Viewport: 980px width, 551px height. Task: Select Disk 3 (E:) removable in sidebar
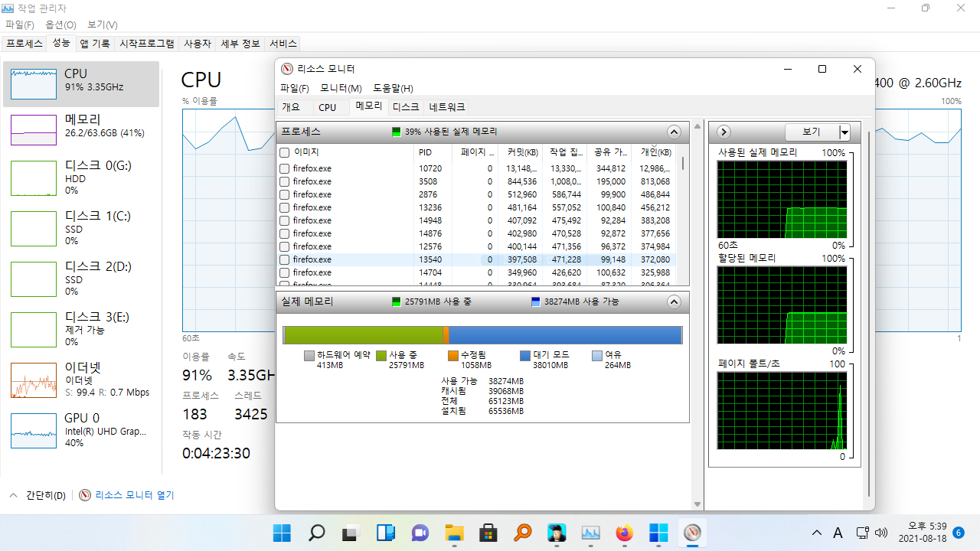point(81,328)
